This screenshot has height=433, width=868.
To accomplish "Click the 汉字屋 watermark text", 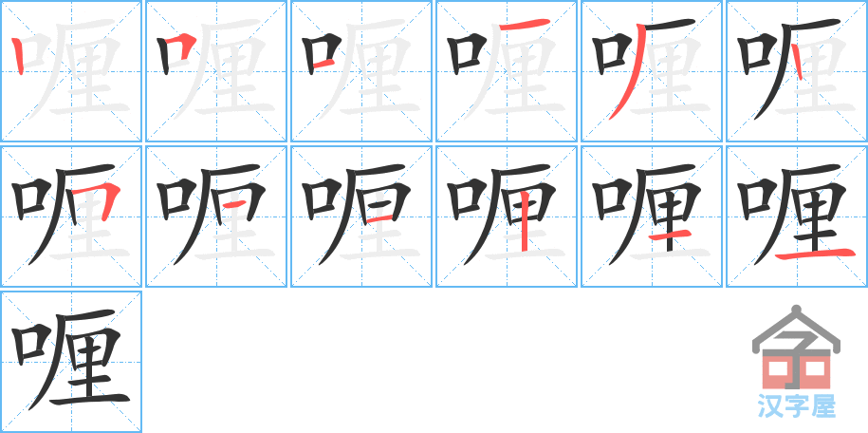I will (x=796, y=406).
